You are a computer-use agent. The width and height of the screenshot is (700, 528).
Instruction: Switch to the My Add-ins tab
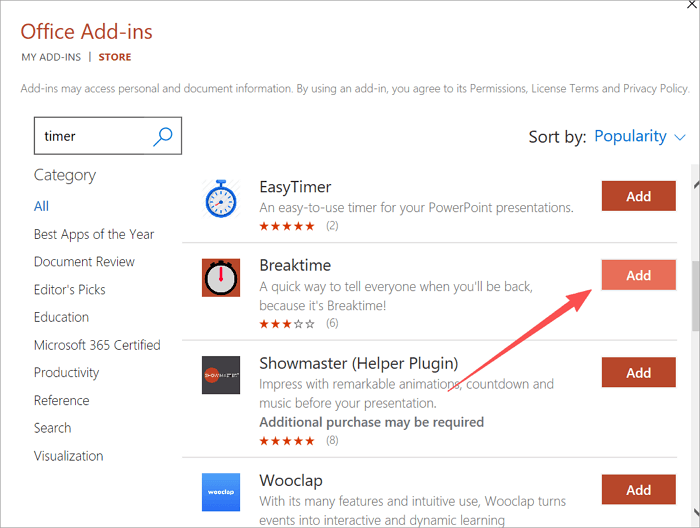[51, 57]
